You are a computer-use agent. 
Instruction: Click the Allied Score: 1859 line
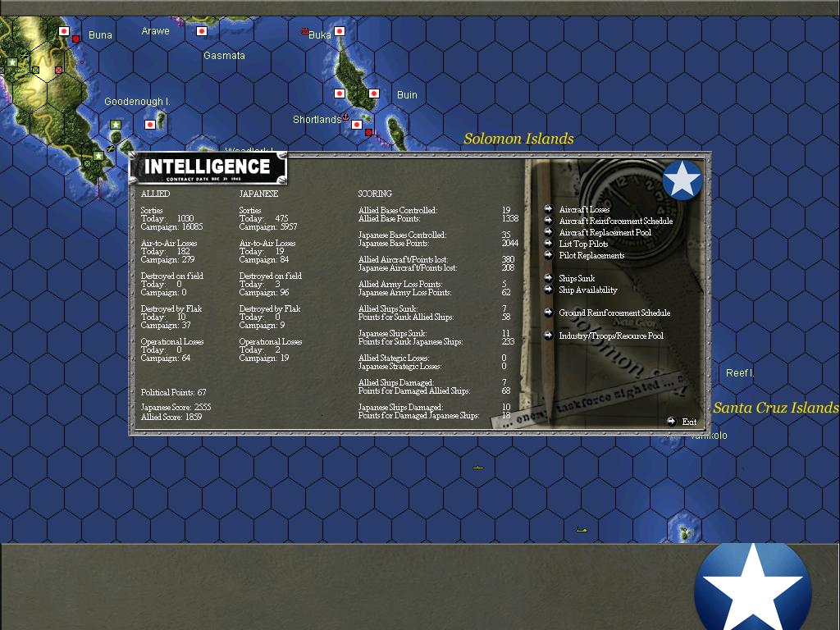(171, 417)
